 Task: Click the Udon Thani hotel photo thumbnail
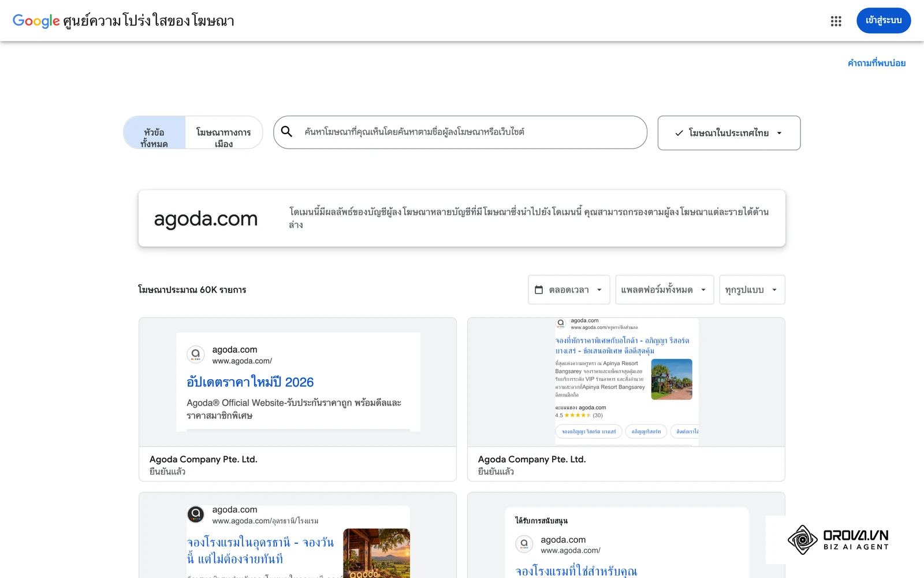coord(377,553)
